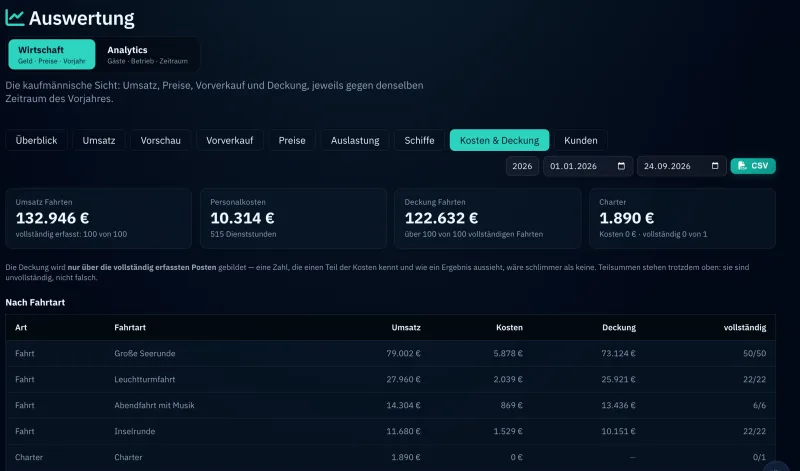800x471 pixels.
Task: Click the start date field 01.01.2026
Action: click(588, 166)
